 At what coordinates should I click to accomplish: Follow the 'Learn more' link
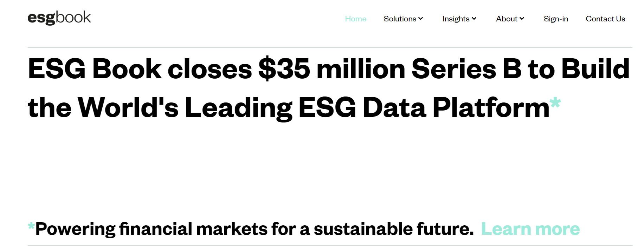point(530,229)
